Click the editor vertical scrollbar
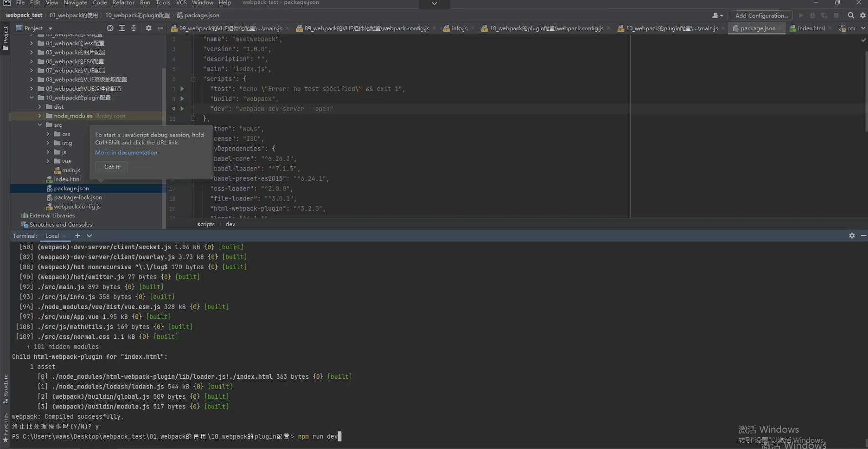This screenshot has height=449, width=868. (866, 90)
